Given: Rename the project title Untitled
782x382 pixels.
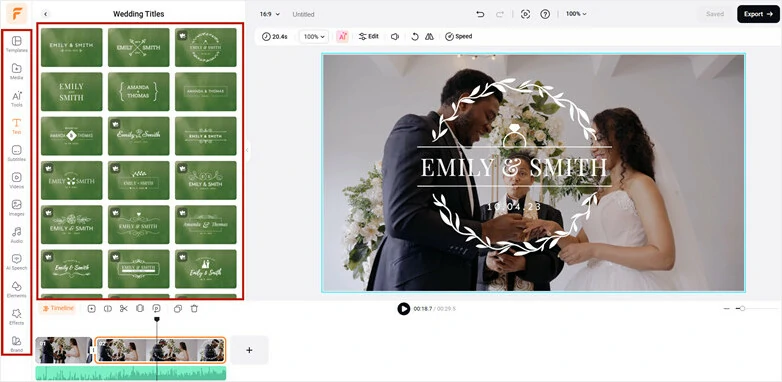Looking at the screenshot, I should (303, 14).
